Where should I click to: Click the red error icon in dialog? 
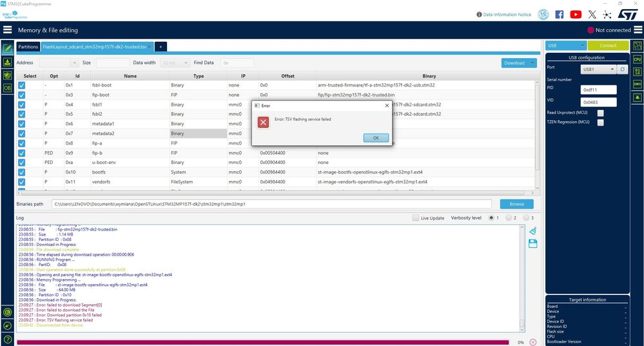[x=263, y=122]
